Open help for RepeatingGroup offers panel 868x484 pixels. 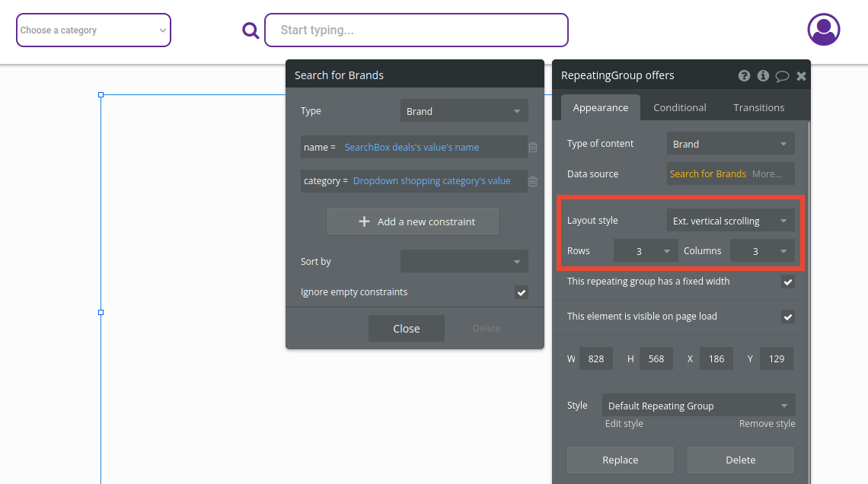tap(744, 75)
